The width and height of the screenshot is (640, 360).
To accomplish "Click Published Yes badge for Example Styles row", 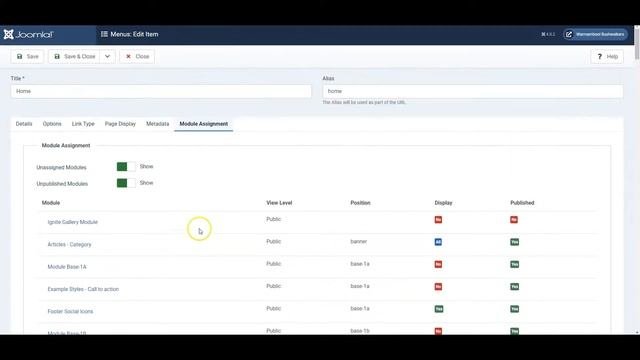I will coord(515,287).
